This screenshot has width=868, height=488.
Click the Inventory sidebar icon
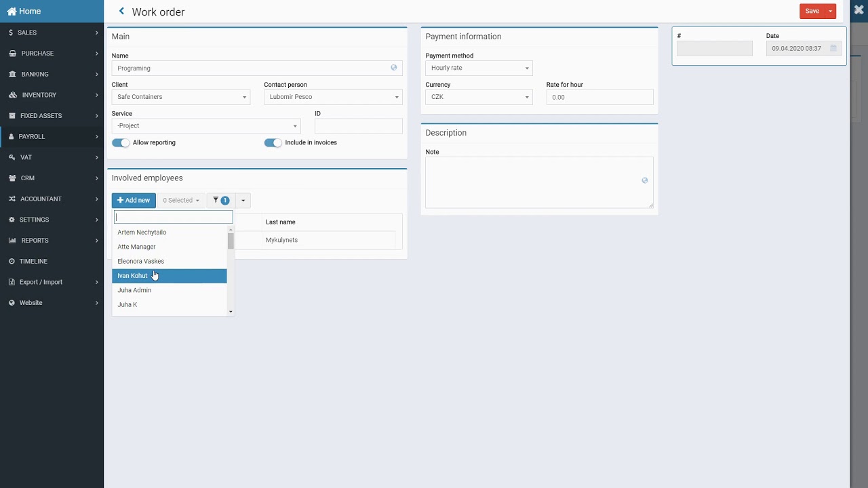[x=12, y=95]
